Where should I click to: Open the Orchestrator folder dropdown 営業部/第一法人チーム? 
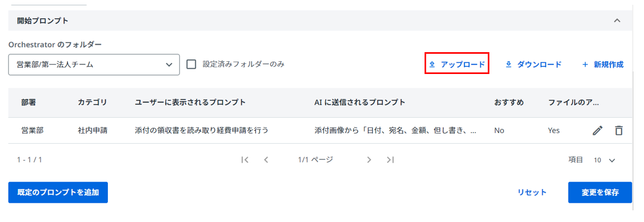coord(94,64)
